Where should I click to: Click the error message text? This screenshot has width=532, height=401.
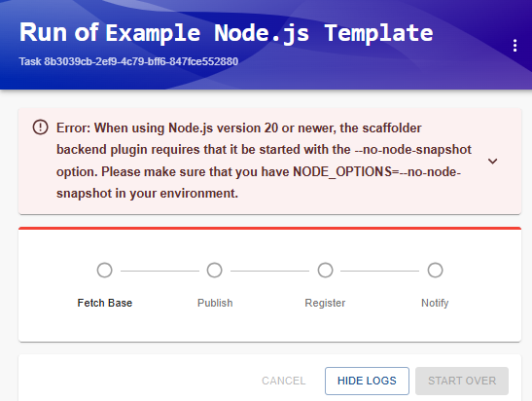pos(264,161)
